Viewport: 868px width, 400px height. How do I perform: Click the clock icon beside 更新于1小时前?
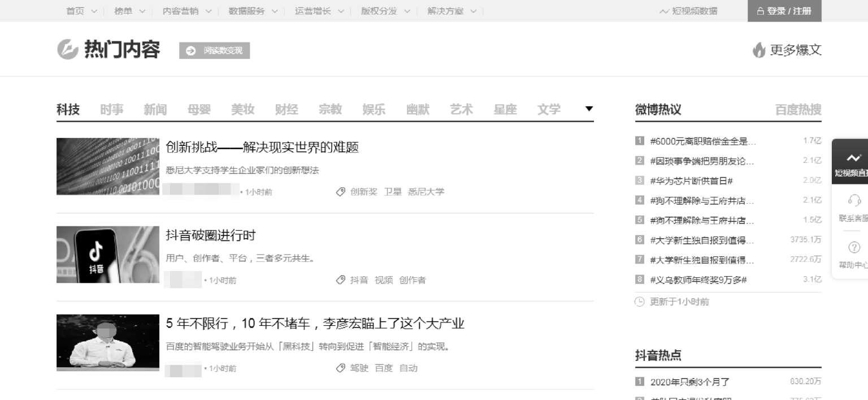pyautogui.click(x=640, y=302)
